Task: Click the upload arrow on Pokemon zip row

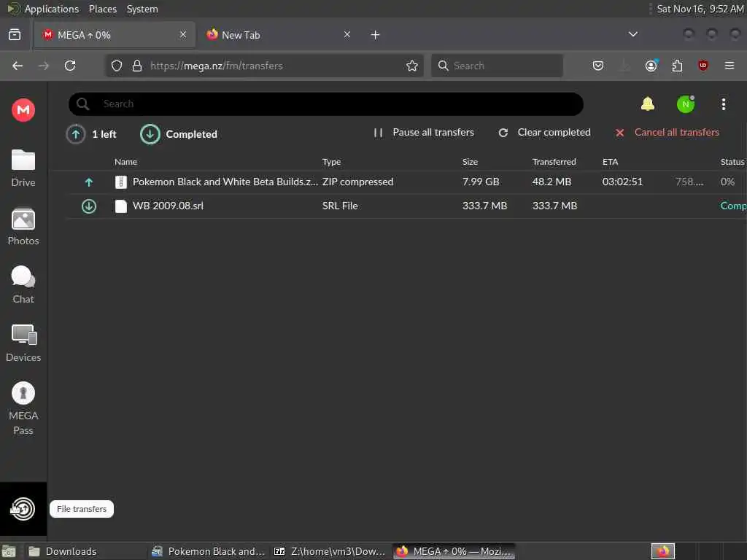Action: click(88, 182)
